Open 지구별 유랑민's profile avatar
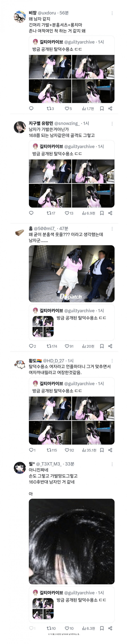The image size is (127, 644). [x=20, y=127]
